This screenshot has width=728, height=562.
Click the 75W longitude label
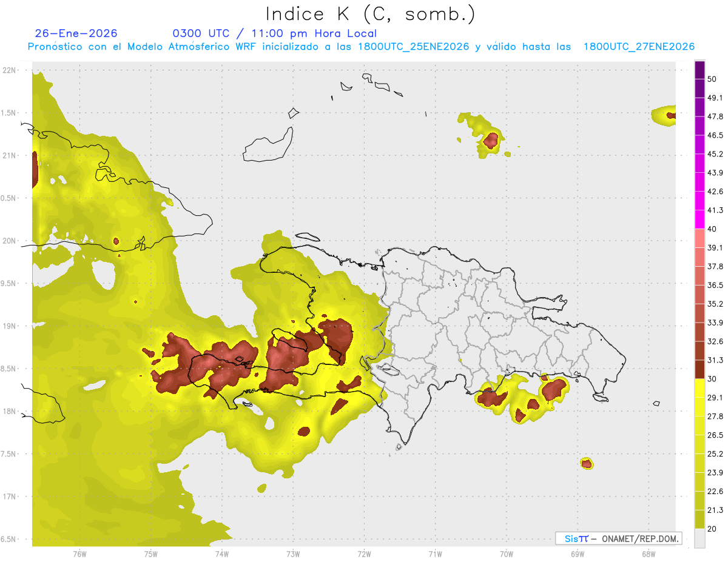tap(151, 554)
